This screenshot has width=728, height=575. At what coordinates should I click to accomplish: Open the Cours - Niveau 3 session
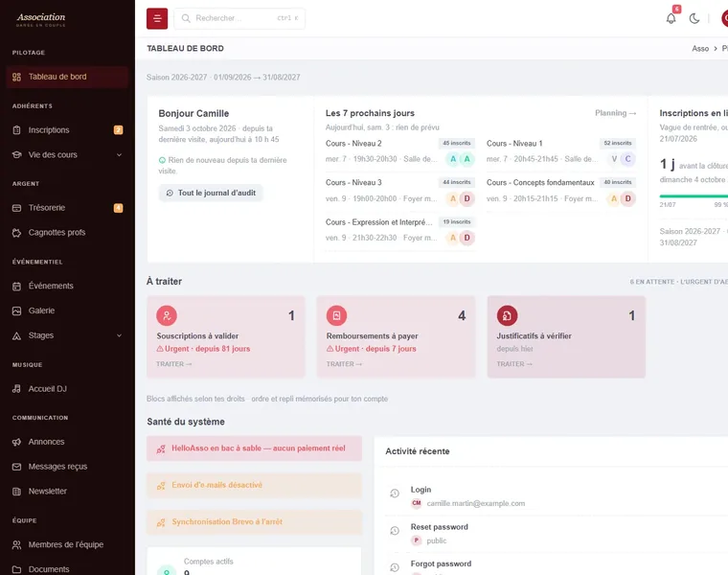pos(400,191)
